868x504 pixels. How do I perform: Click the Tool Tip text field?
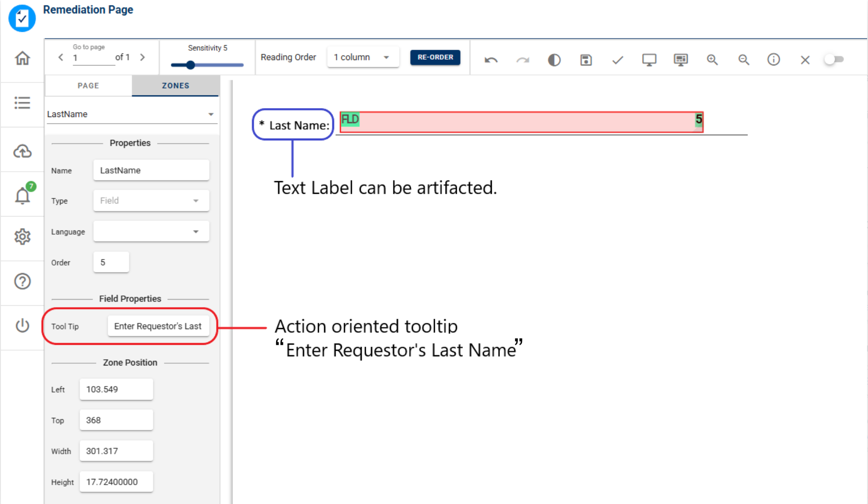pyautogui.click(x=158, y=326)
